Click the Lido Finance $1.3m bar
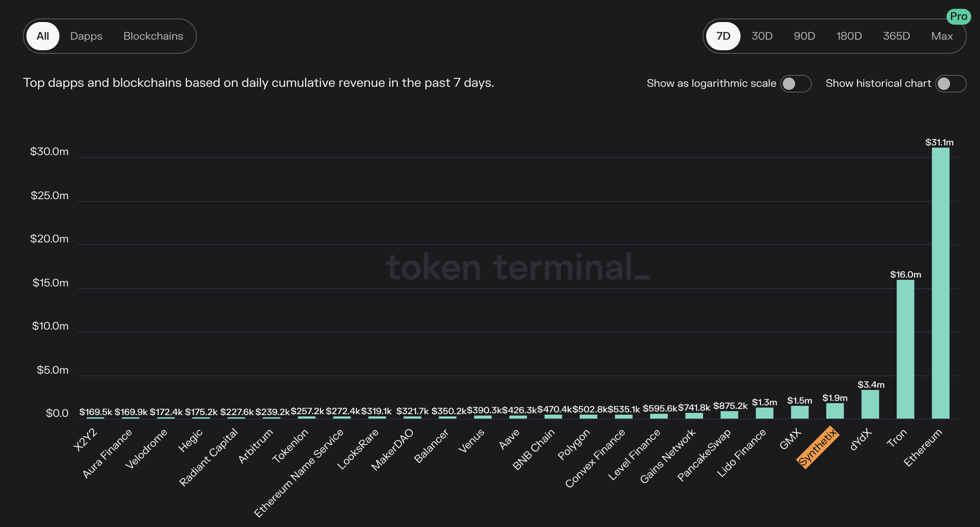 pyautogui.click(x=764, y=413)
